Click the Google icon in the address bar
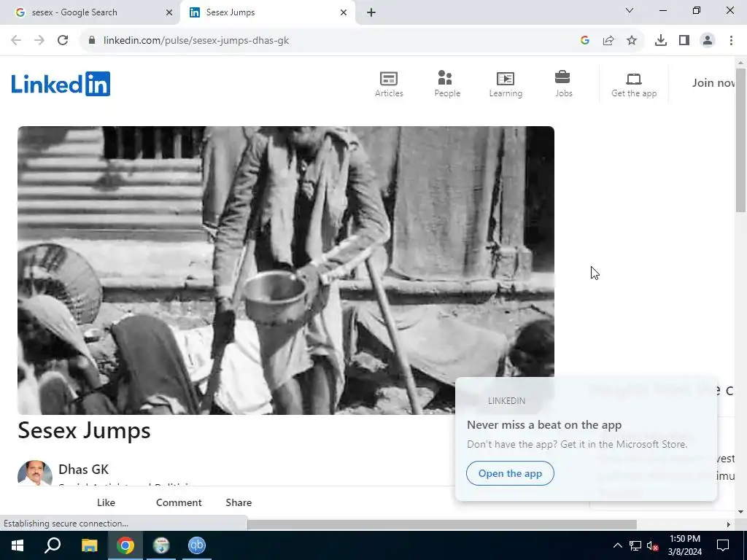The image size is (747, 560). pos(585,40)
